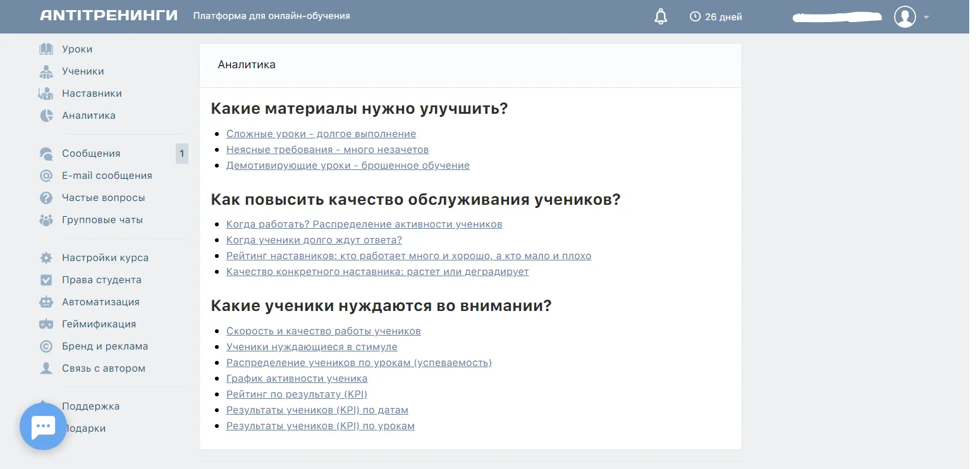Open link Неясные требования - много незачетов
This screenshot has height=469, width=980.
coord(328,150)
